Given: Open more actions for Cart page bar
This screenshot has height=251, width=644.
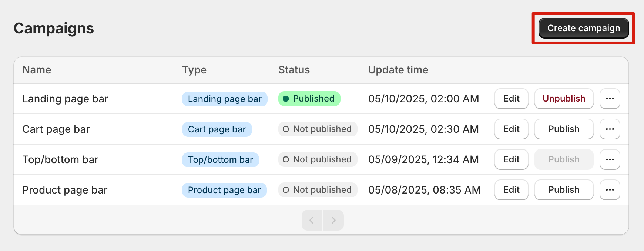Looking at the screenshot, I should click(610, 129).
